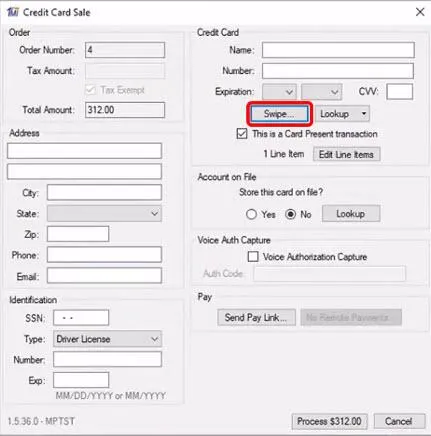This screenshot has width=431, height=436.
Task: Expand the expiration year dropdown
Action: coord(322,92)
